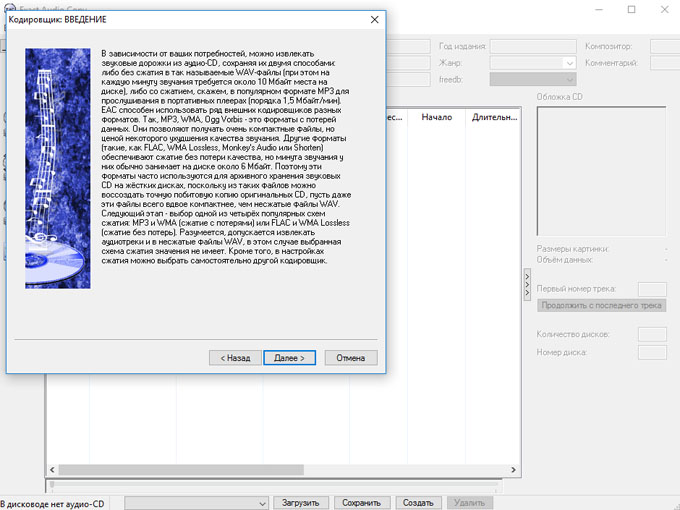Click the Количество дисков field

pyautogui.click(x=652, y=334)
